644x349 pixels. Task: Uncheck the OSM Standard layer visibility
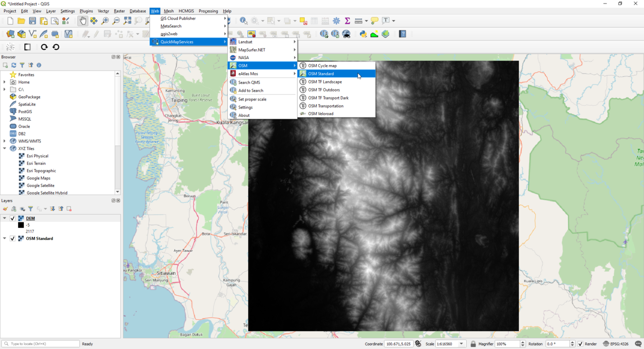pos(12,238)
